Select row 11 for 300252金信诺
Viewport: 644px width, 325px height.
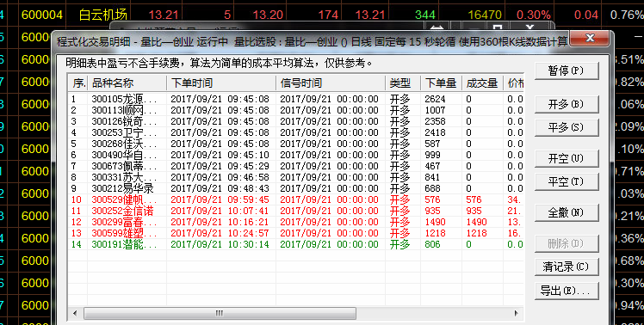click(x=295, y=211)
